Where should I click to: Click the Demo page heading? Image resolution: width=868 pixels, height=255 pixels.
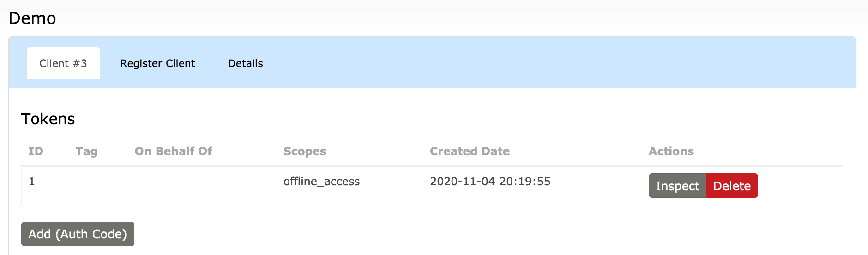[32, 18]
